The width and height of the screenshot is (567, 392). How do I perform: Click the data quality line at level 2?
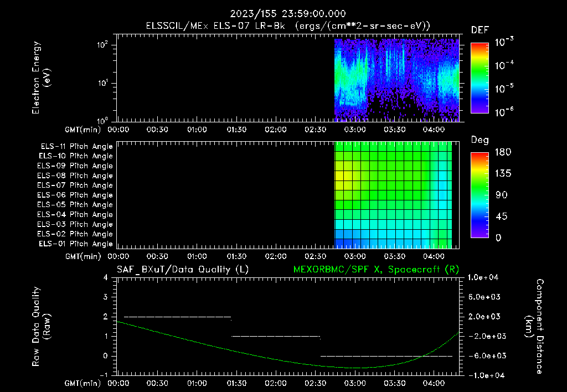tap(178, 317)
